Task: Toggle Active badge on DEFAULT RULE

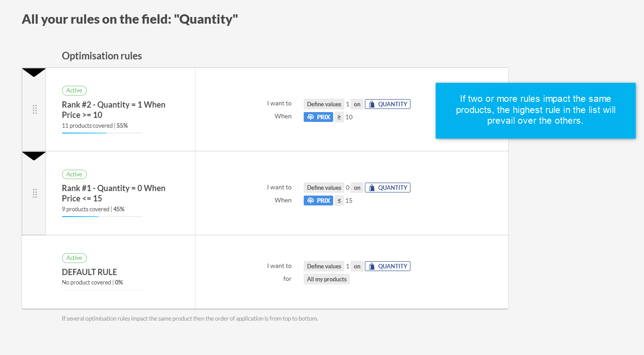Action: click(x=74, y=258)
